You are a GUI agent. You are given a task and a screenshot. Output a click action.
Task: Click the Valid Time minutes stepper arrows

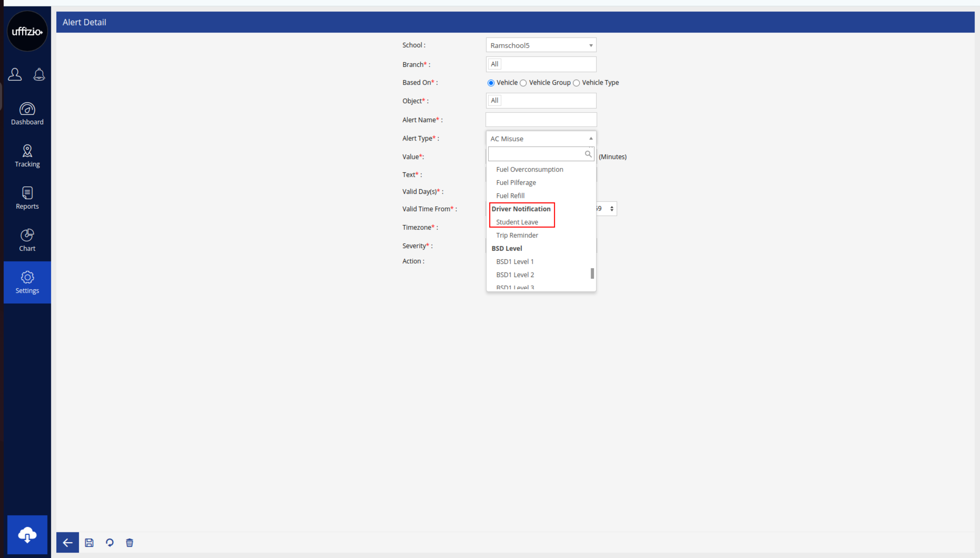pos(612,208)
